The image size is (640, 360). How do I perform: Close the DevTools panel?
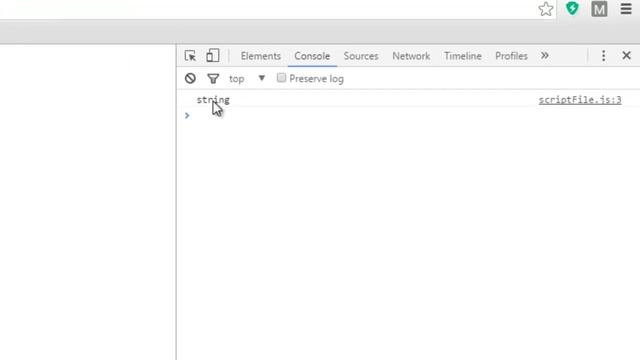pyautogui.click(x=626, y=56)
